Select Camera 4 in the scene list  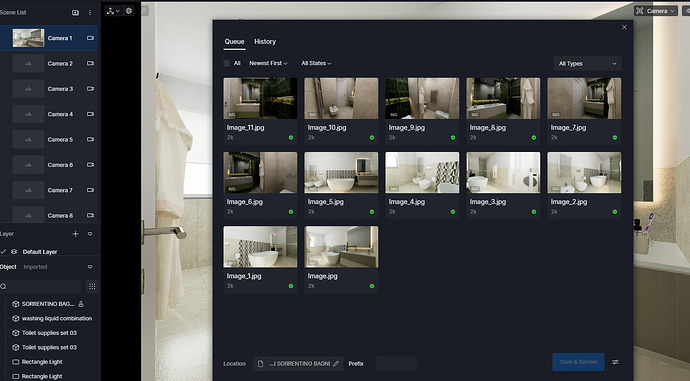tap(48, 114)
